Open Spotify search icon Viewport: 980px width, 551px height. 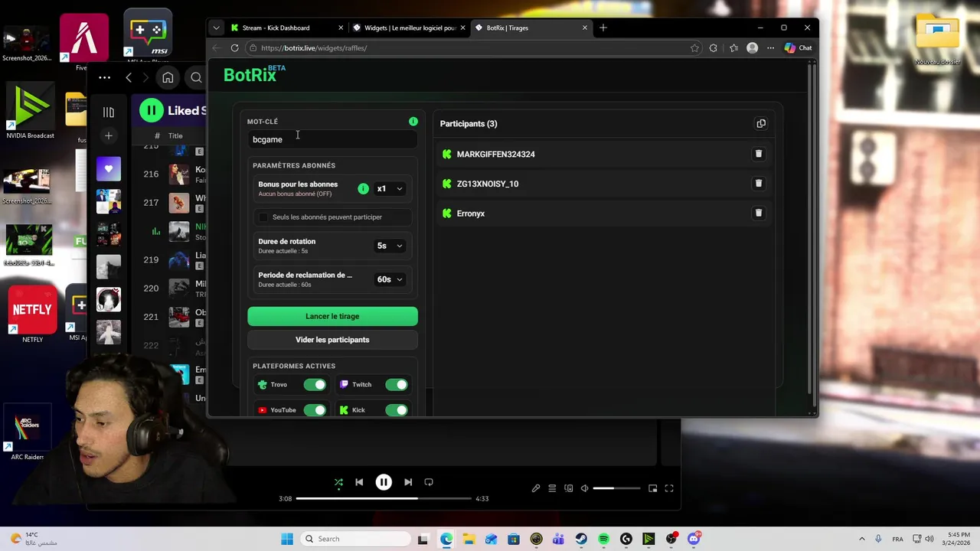pyautogui.click(x=196, y=77)
